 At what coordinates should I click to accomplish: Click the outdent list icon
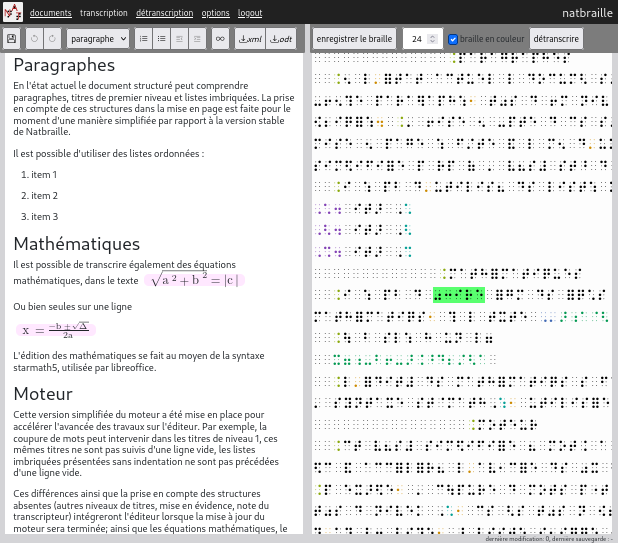[x=179, y=39]
